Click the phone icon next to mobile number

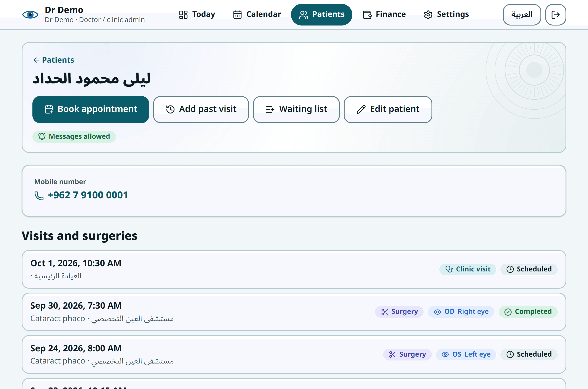click(39, 196)
